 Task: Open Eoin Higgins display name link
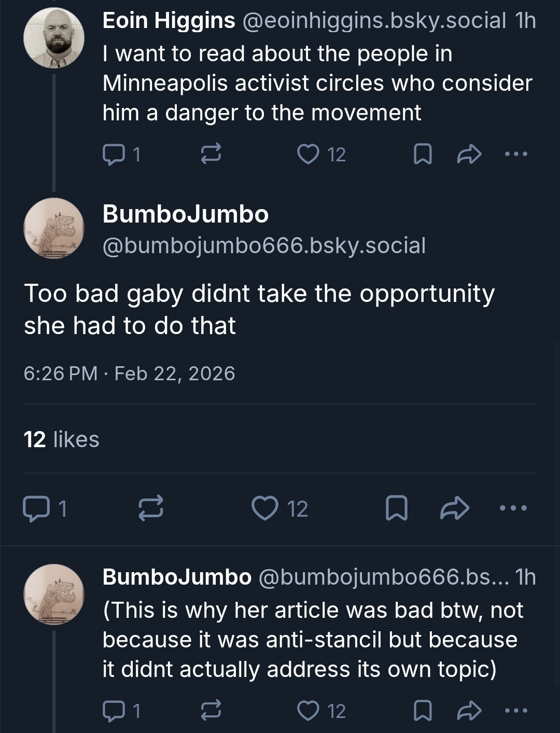[169, 21]
